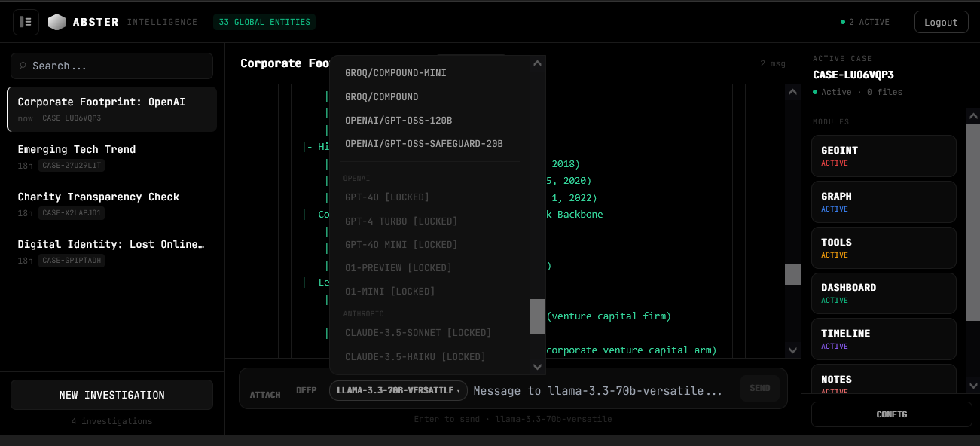The height and width of the screenshot is (446, 980).
Task: Open the NOTES module
Action: [x=883, y=382]
